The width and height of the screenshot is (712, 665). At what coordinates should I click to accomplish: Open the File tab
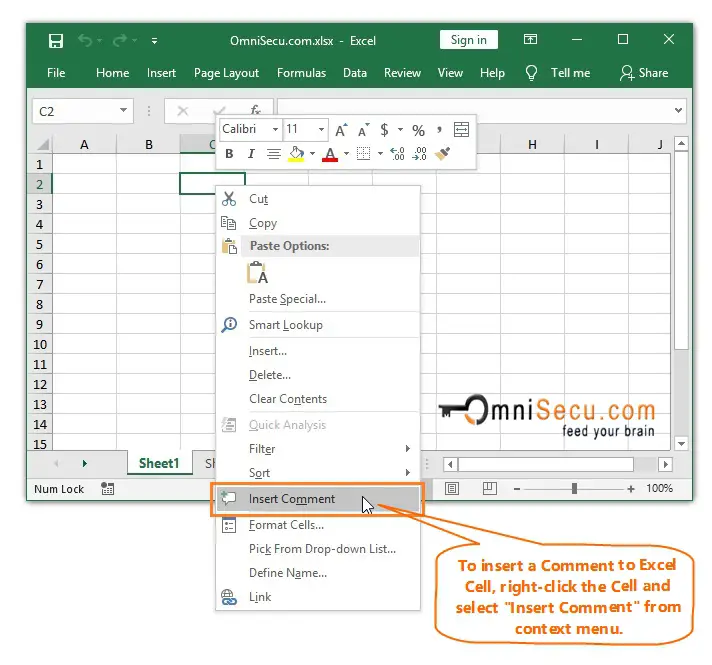click(x=56, y=73)
